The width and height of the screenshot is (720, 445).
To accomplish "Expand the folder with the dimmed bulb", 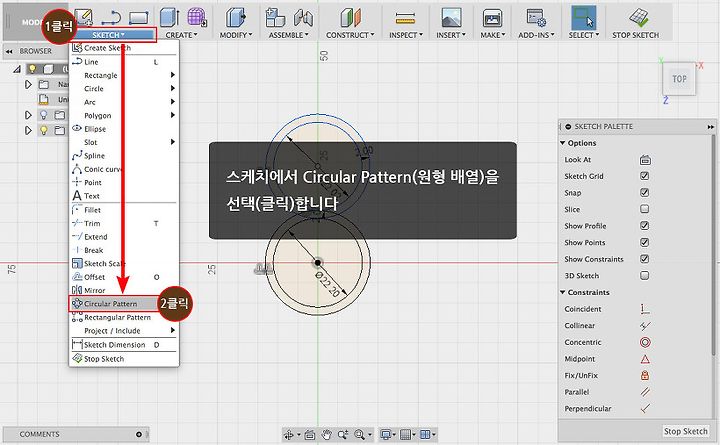I will tap(28, 115).
